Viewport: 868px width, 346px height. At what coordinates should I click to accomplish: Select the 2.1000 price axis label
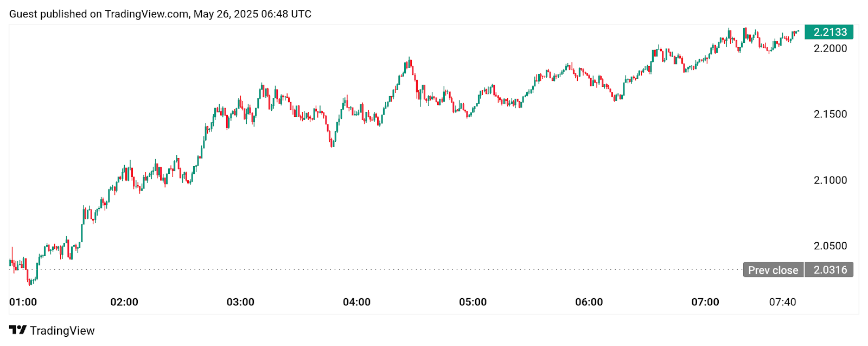point(830,180)
